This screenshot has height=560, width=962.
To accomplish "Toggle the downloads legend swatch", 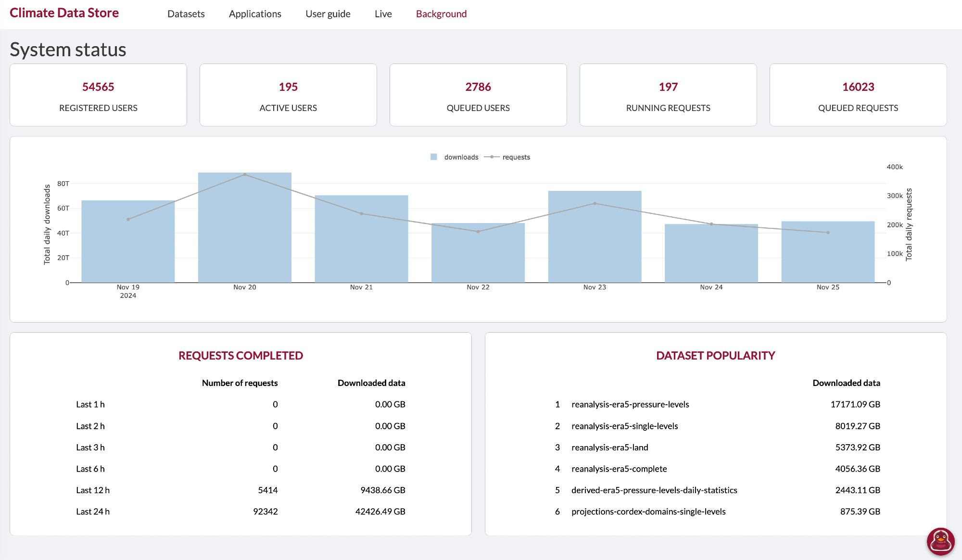I will point(434,157).
